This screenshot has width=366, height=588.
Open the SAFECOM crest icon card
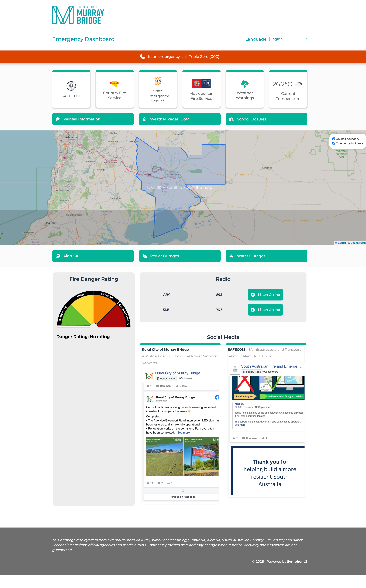pos(71,86)
